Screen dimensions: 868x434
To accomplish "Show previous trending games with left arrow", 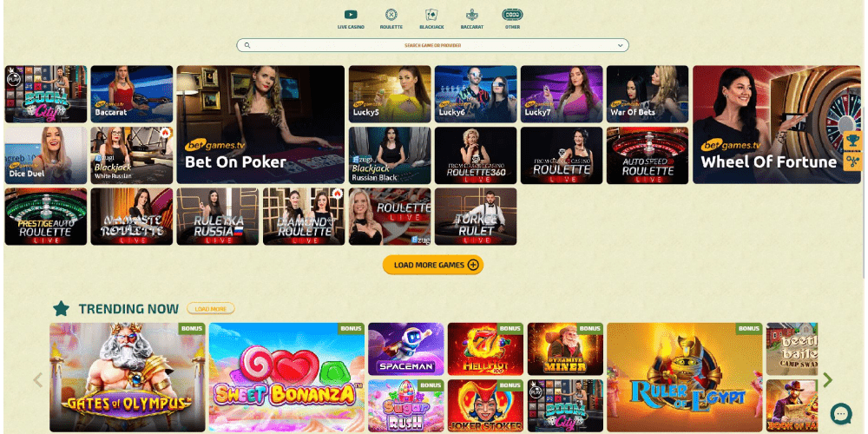I will [x=37, y=380].
